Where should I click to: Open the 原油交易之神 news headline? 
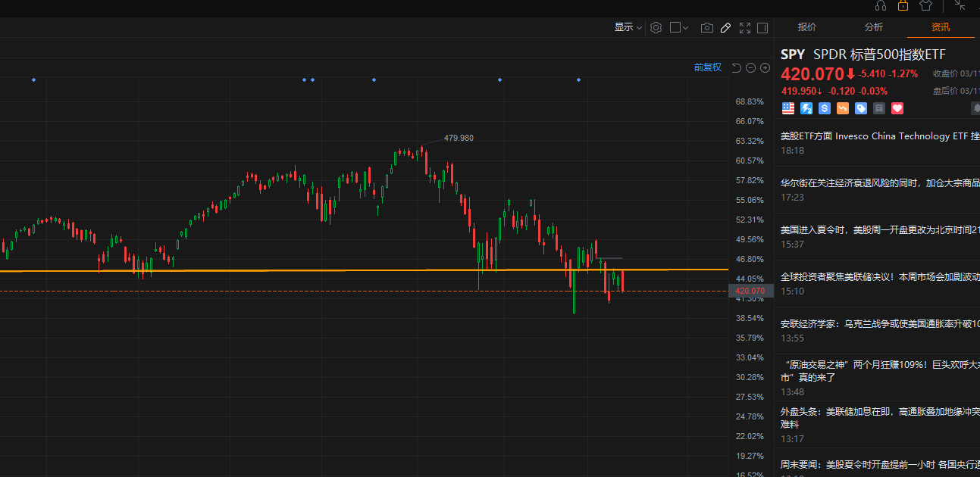pos(880,370)
